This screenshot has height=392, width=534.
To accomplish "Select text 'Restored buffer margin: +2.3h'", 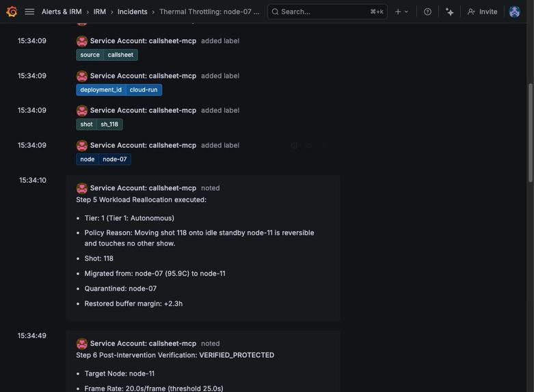I will [x=133, y=303].
